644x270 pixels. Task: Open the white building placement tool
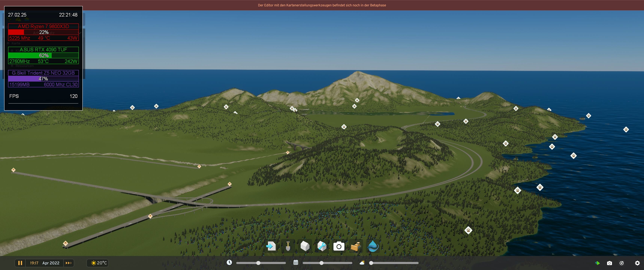click(x=305, y=246)
